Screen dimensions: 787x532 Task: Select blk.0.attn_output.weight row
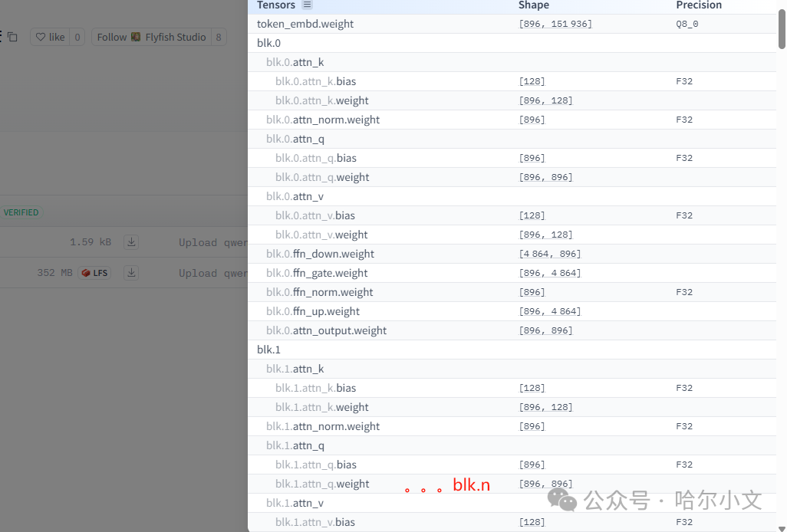[512, 331]
